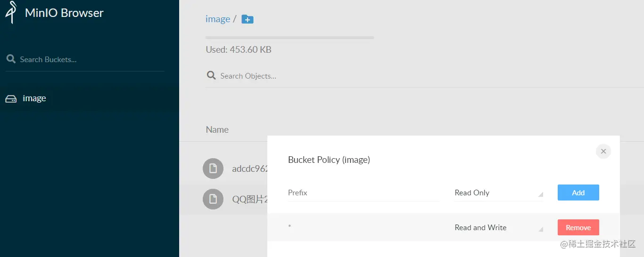Click the Search Objects magnifier icon
Image resolution: width=644 pixels, height=257 pixels.
[211, 76]
